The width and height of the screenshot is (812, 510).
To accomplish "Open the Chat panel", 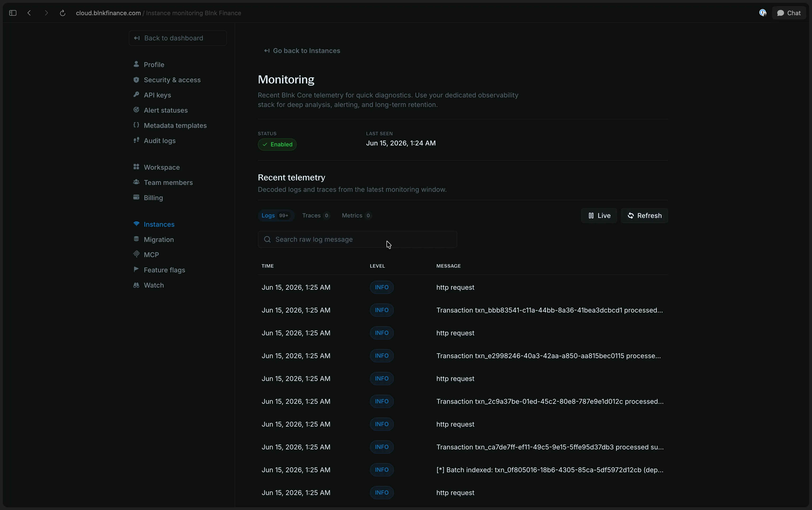I will pyautogui.click(x=789, y=13).
